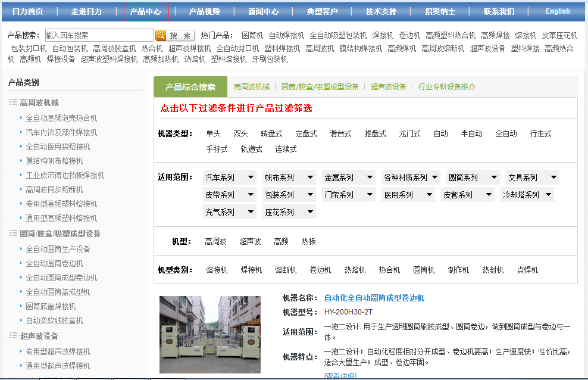Screen dimensions: 588x380
Task: Open the 卷边机 product photo thumbnail
Action: (201, 334)
